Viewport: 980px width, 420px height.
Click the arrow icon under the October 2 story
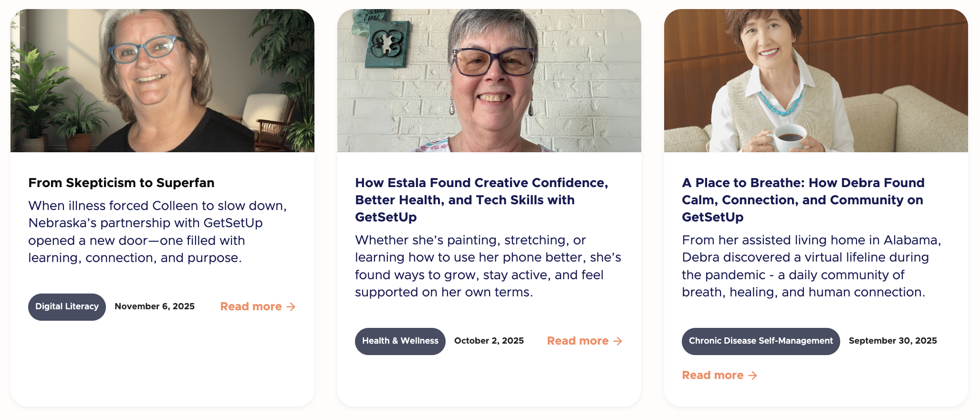(617, 341)
